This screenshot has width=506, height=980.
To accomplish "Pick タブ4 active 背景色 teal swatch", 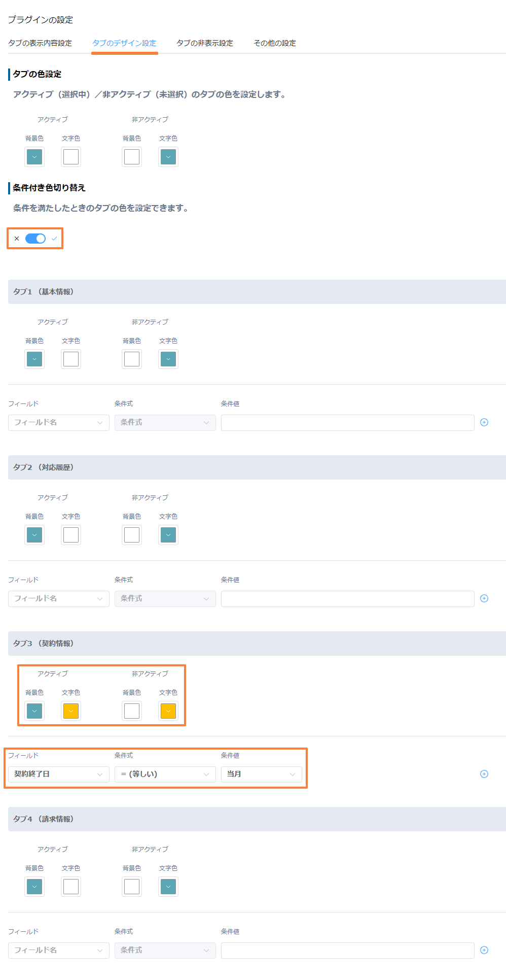I will coord(34,887).
